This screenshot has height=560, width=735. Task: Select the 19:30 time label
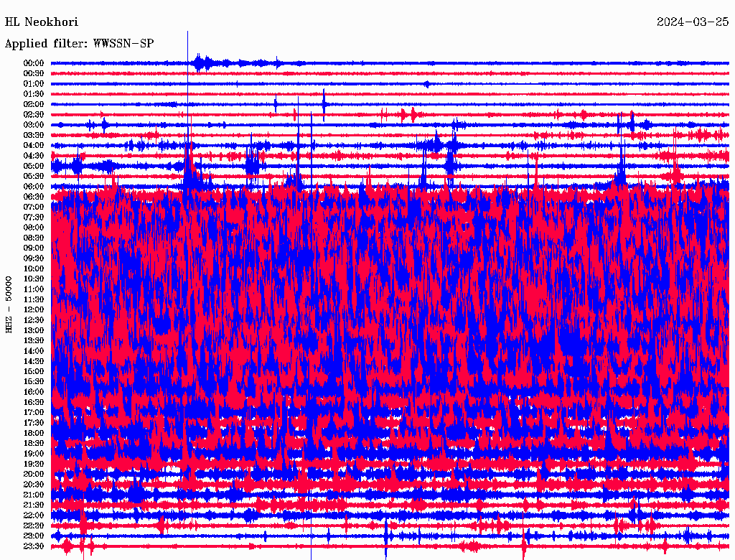(x=34, y=465)
